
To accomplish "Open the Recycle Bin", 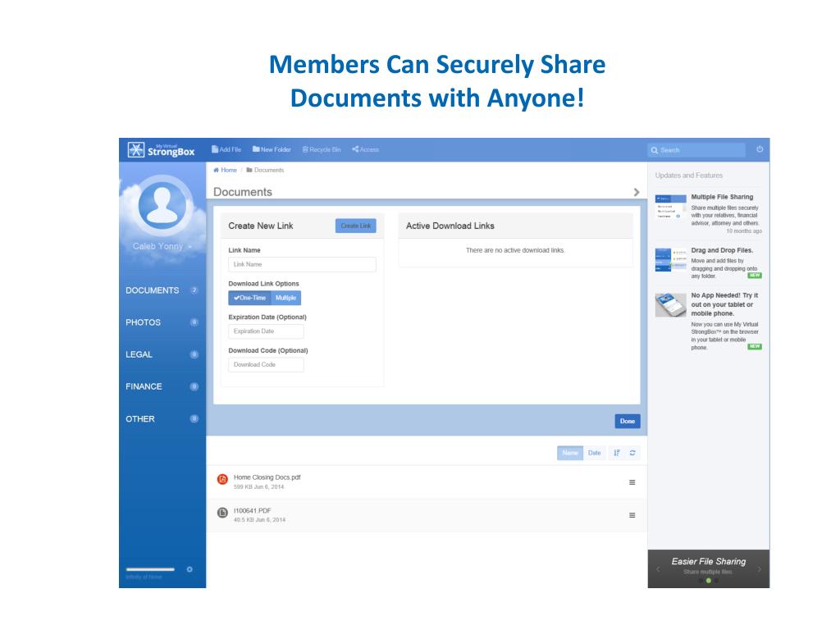I will (322, 149).
